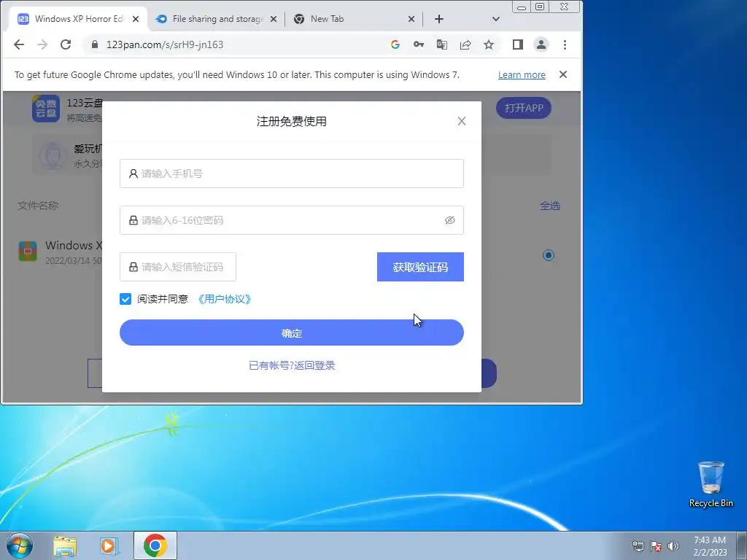Screen dimensions: 747x560
Task: Open the 《用户协议》 link
Action: (224, 299)
